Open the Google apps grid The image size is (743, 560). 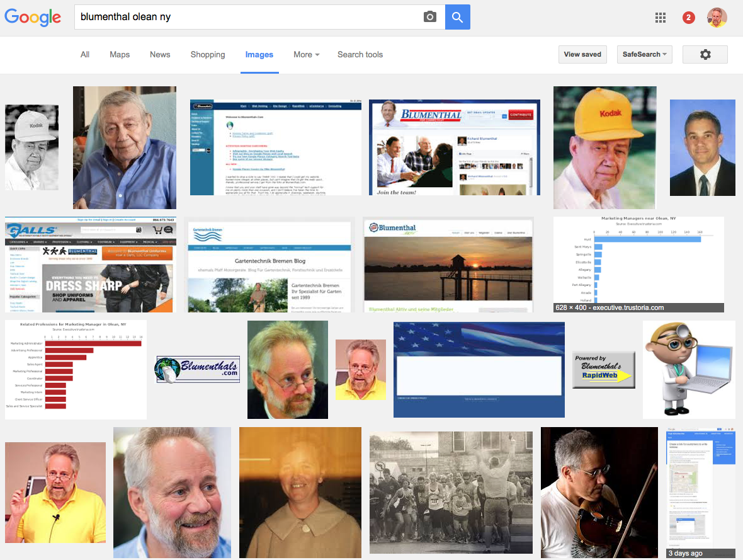click(660, 18)
